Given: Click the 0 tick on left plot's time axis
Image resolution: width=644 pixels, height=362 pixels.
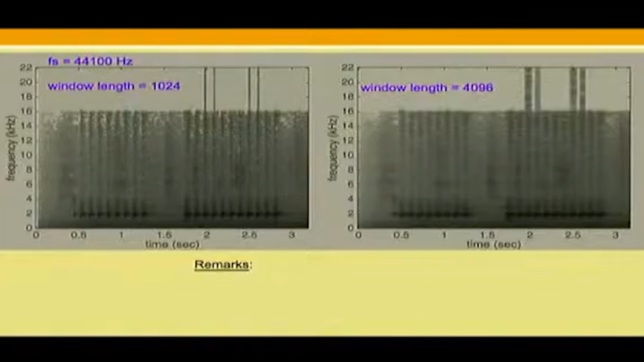Looking at the screenshot, I should (36, 234).
